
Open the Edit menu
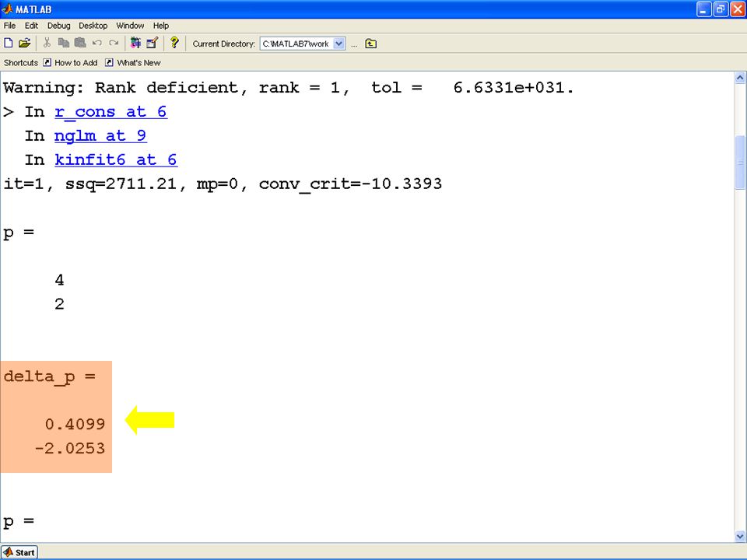(x=31, y=26)
